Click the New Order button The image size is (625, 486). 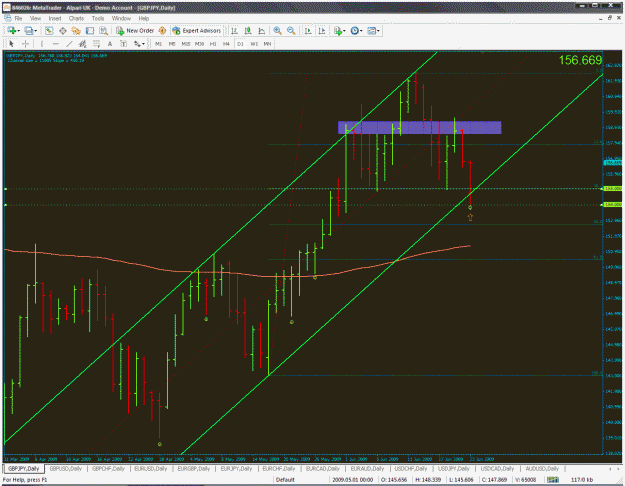tap(135, 31)
